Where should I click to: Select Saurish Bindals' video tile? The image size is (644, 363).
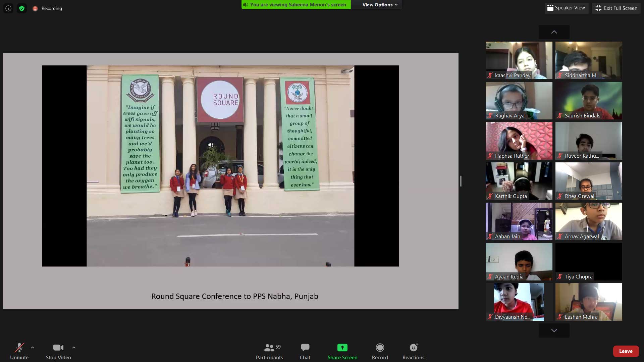pos(589,101)
